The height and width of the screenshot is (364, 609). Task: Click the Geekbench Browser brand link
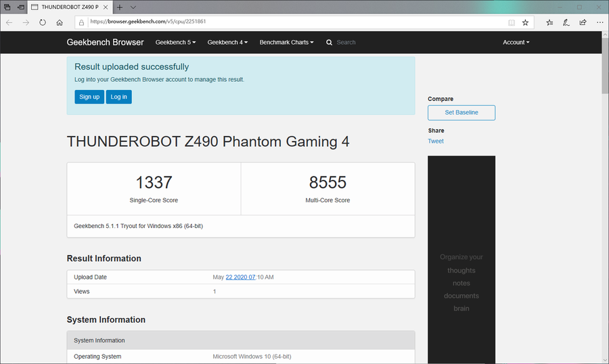pos(105,42)
